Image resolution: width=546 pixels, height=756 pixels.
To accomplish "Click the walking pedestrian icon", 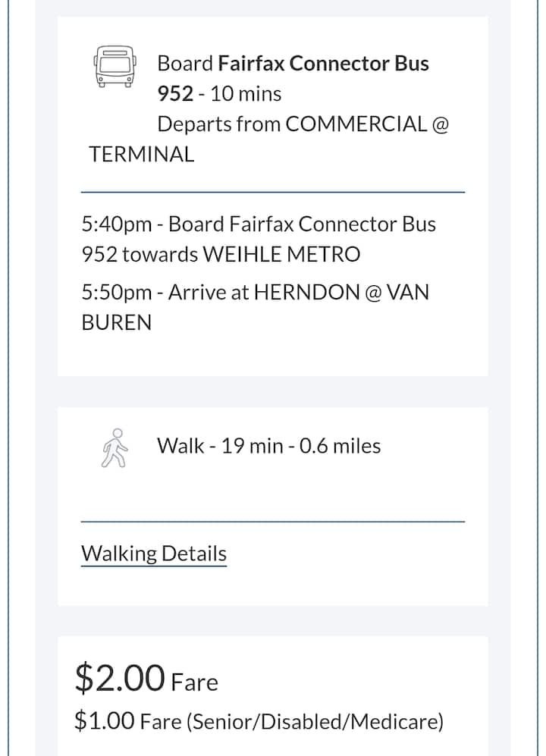I will coord(115,448).
